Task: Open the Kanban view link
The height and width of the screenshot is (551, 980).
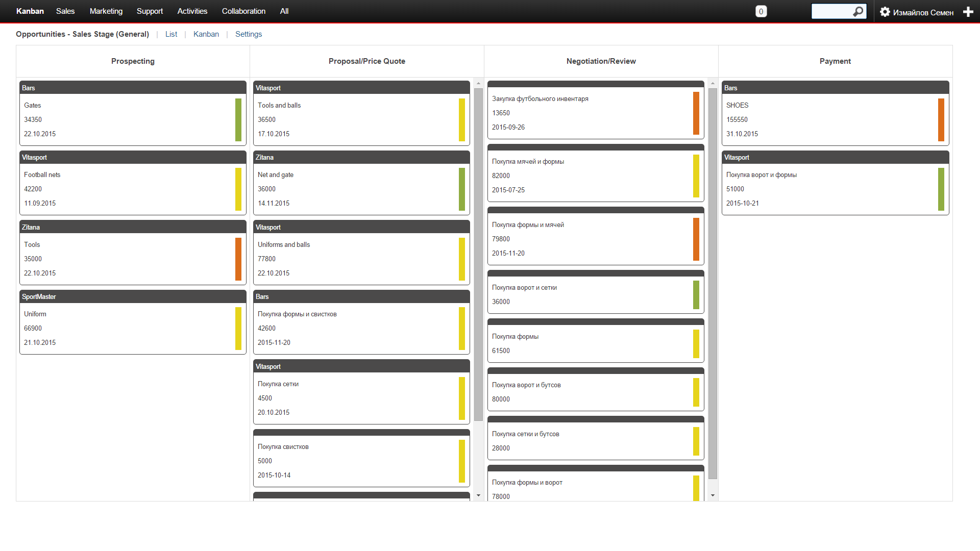Action: pos(206,34)
